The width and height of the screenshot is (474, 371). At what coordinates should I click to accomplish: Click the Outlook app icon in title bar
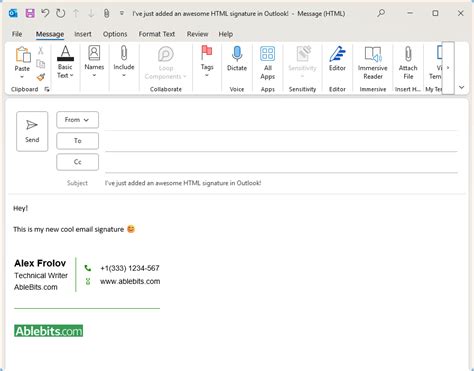13,13
